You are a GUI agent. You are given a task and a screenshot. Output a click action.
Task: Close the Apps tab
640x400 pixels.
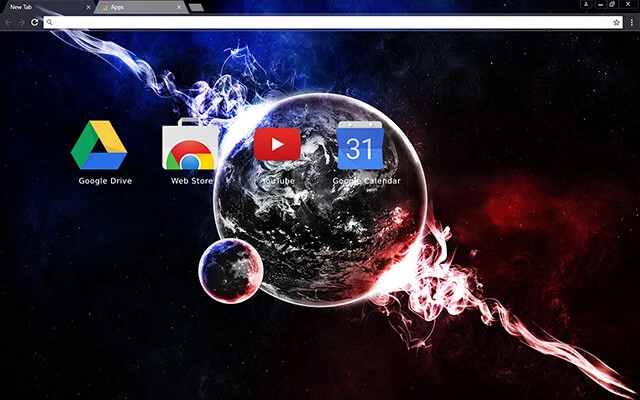(179, 7)
